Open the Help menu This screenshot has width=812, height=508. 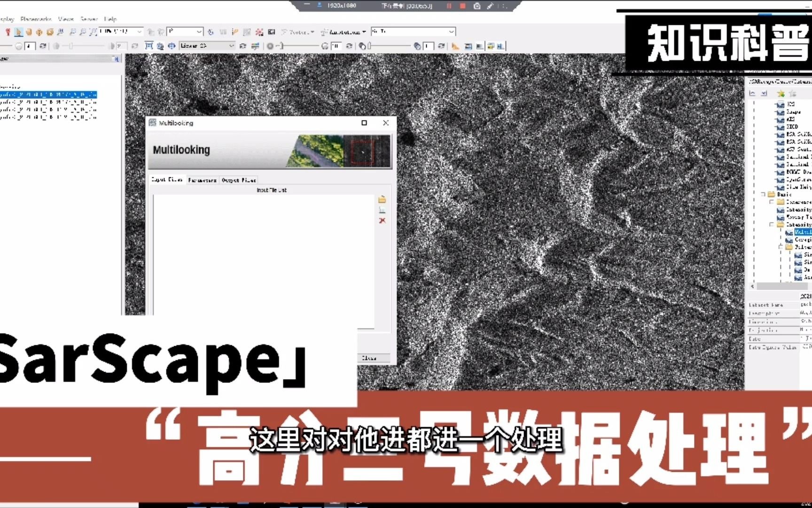point(110,19)
